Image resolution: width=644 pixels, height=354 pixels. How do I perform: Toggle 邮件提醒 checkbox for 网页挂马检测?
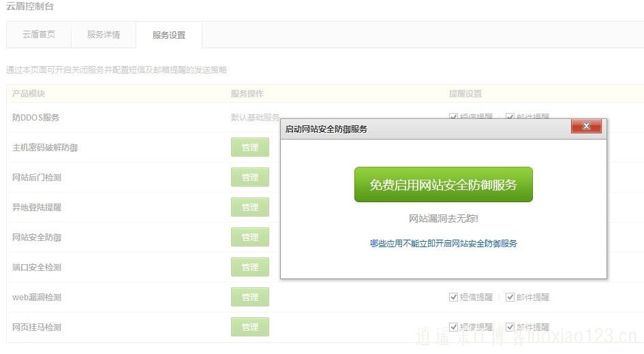tap(510, 327)
